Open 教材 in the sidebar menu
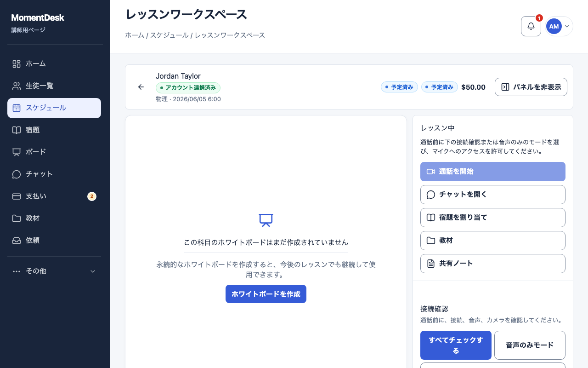 tap(54, 218)
